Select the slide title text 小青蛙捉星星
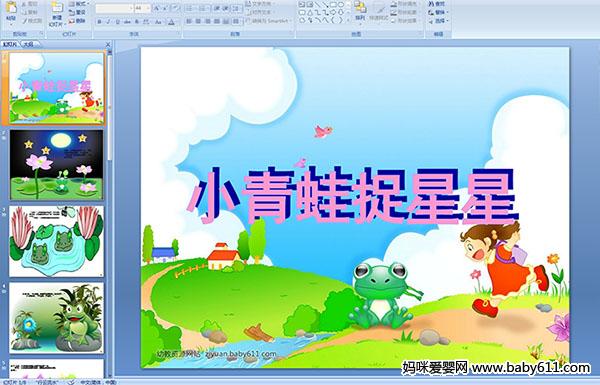Screen dimensions: 600x385 point(352,196)
